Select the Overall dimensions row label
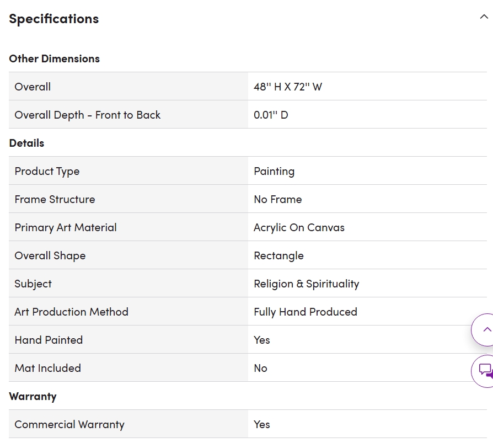The height and width of the screenshot is (448, 493). tap(33, 87)
